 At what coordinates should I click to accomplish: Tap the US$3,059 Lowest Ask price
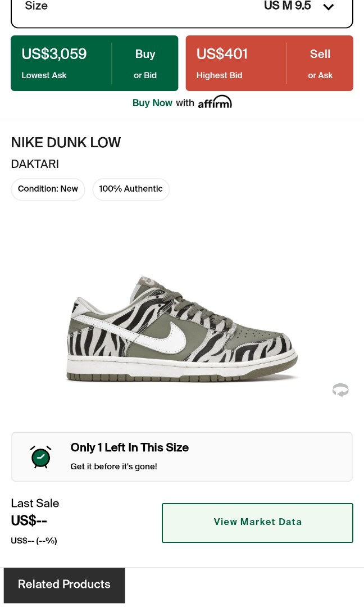click(54, 55)
